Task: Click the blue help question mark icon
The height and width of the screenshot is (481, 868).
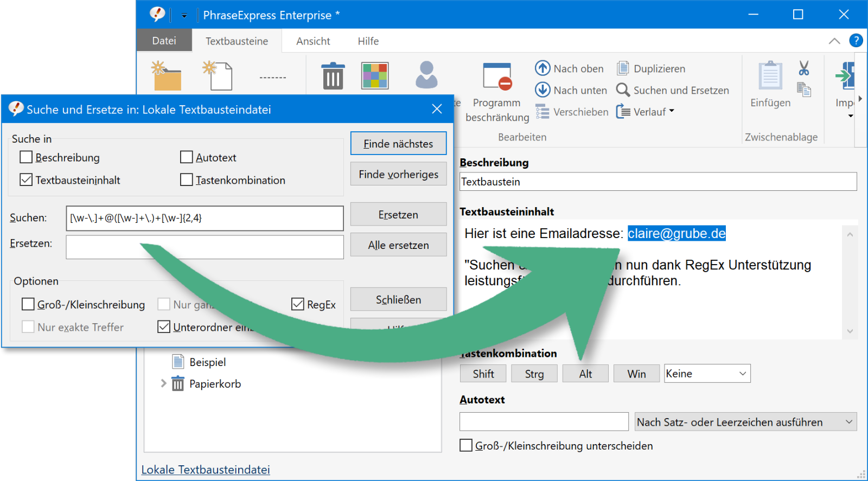Action: pos(856,41)
